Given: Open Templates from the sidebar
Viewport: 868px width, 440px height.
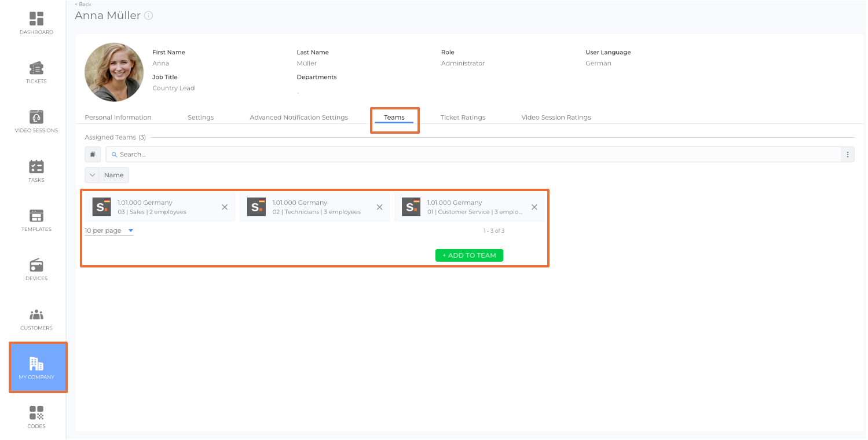Looking at the screenshot, I should pos(36,220).
